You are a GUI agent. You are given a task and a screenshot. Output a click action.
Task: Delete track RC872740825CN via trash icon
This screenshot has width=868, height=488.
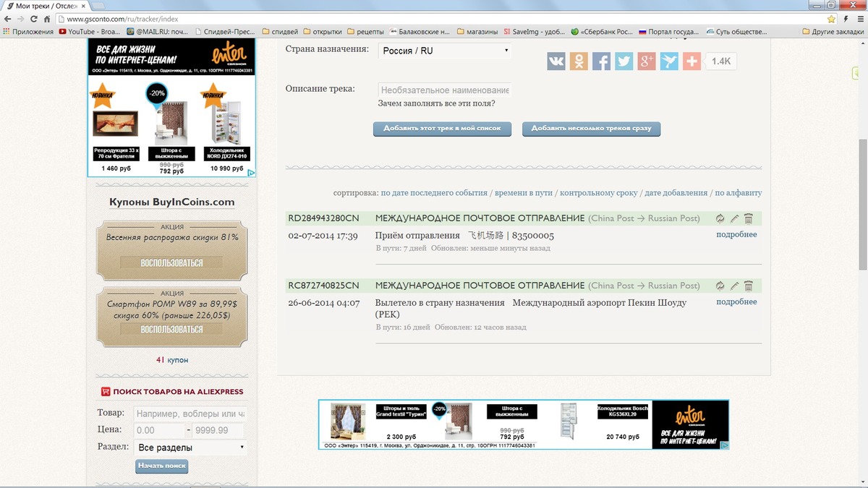[749, 286]
